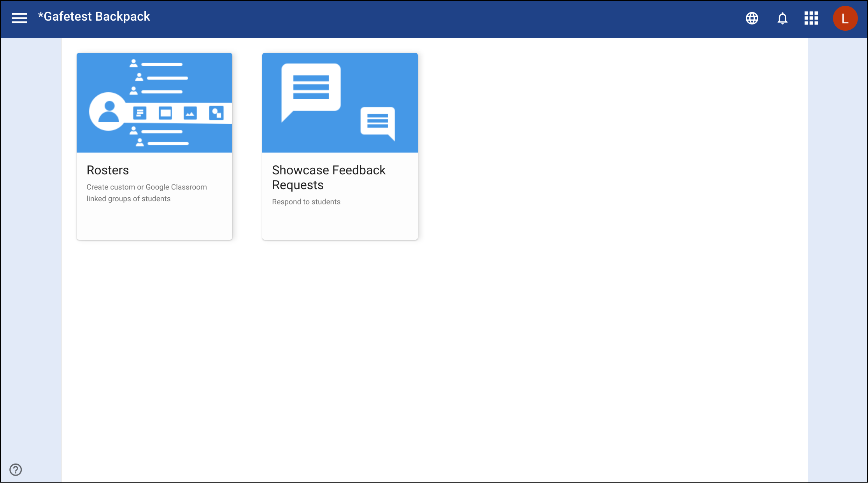Open the Rosters card image
The image size is (868, 483).
pyautogui.click(x=154, y=103)
